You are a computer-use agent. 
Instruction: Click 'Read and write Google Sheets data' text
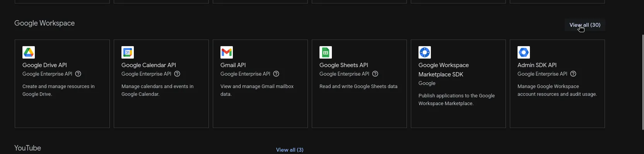(x=358, y=87)
